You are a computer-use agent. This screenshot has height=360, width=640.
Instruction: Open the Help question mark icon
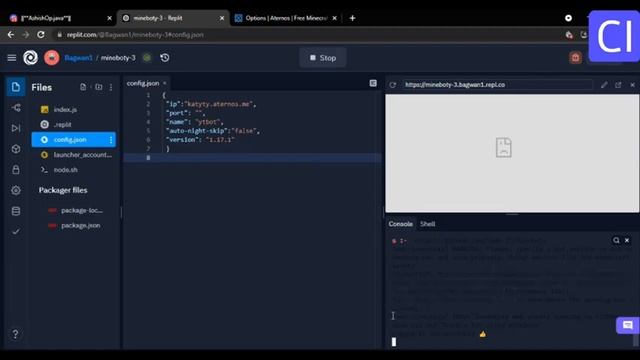tap(16, 334)
